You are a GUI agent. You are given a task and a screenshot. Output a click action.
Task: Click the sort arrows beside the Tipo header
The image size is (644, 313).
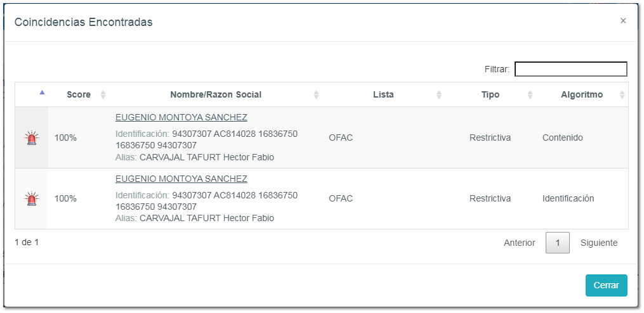point(530,95)
